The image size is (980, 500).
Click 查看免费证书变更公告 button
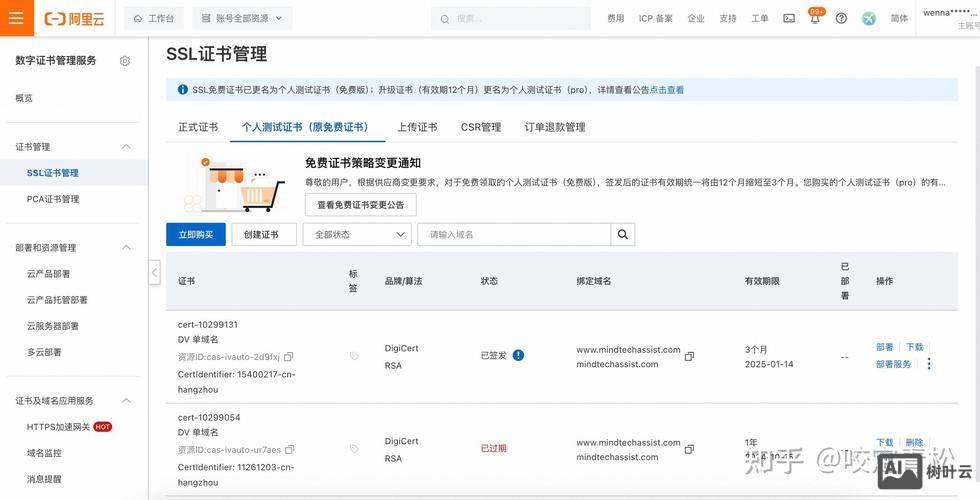click(361, 204)
